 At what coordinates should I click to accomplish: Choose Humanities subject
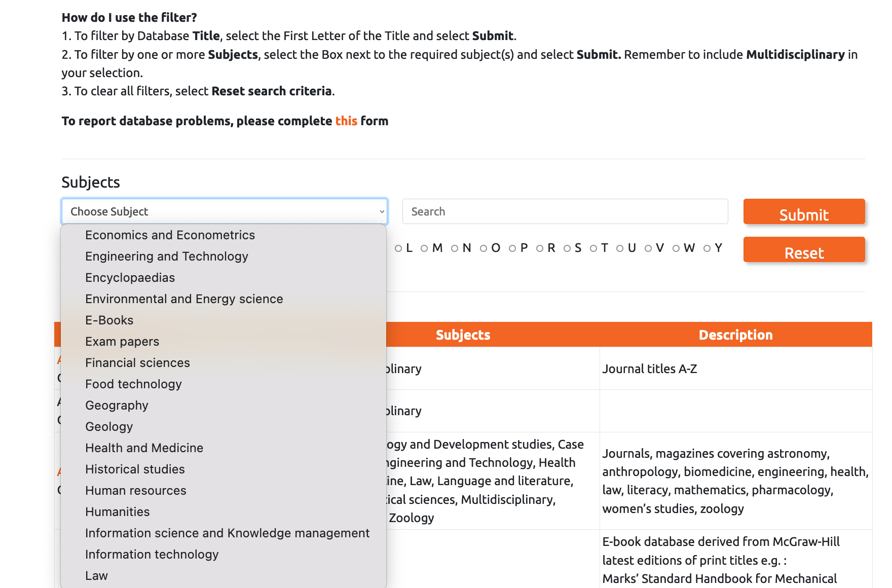tap(224, 512)
